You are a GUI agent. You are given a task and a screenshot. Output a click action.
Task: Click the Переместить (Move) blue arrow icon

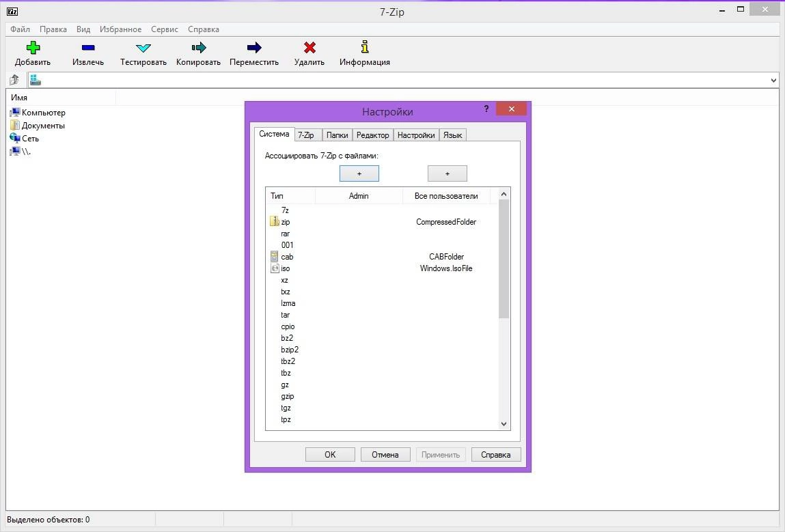click(x=254, y=48)
